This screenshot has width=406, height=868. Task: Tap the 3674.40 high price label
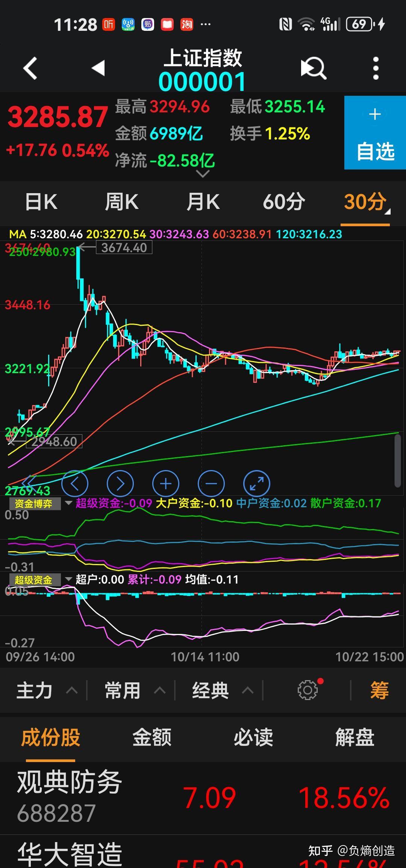(124, 248)
